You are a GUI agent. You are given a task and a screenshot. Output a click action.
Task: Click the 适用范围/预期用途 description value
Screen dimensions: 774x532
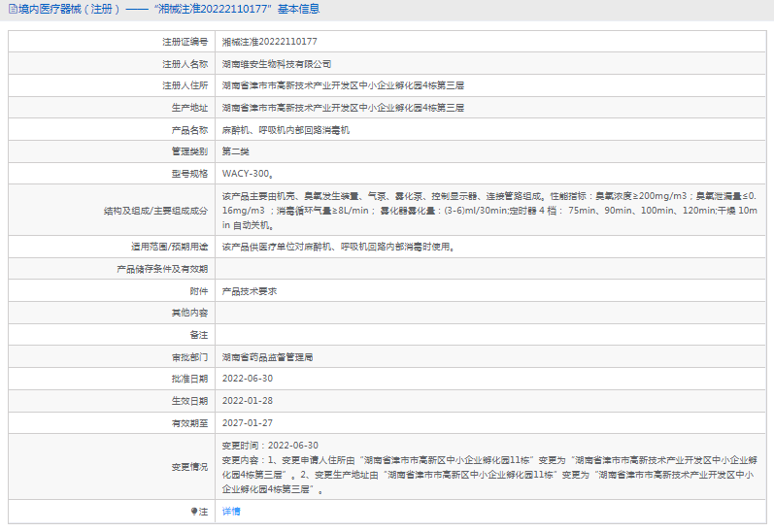339,247
